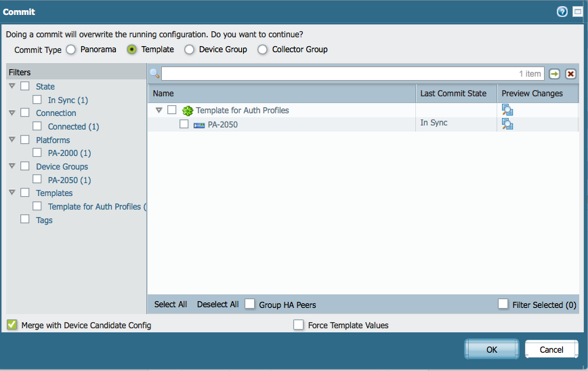Check Template for Auth Profiles filter checkbox
588x371 pixels.
(x=37, y=206)
